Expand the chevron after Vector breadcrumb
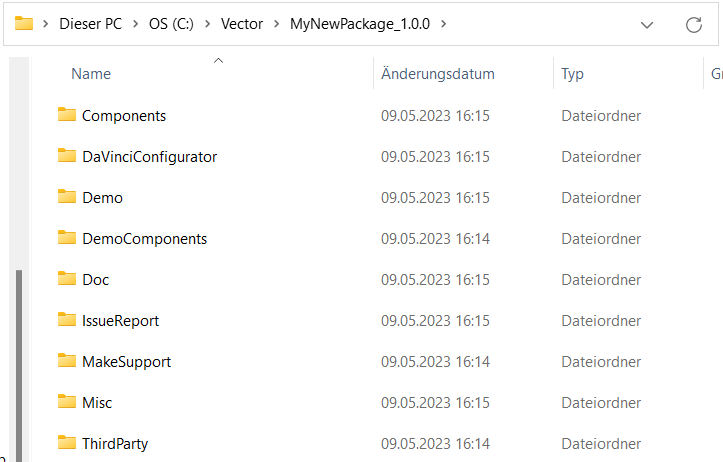723x462 pixels. [x=277, y=24]
